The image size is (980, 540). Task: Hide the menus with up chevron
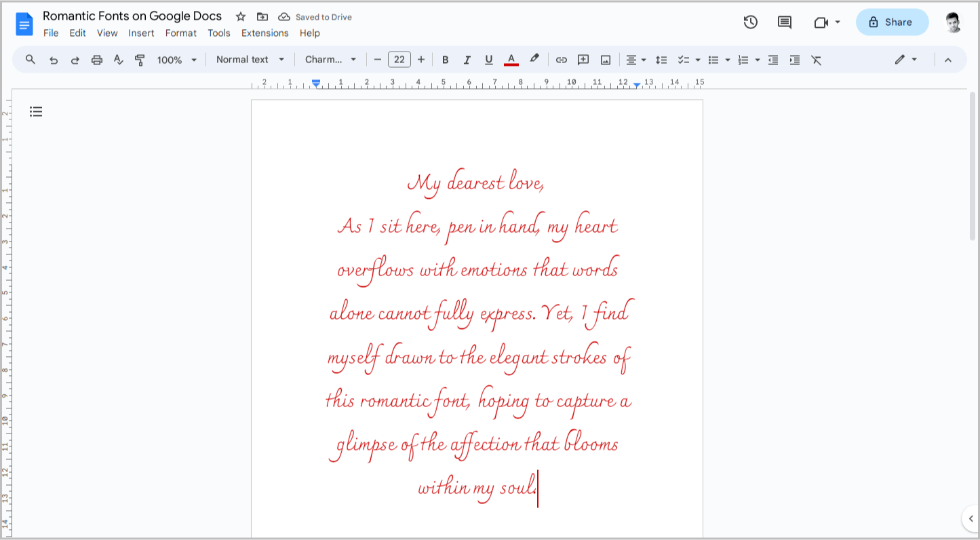coord(948,60)
